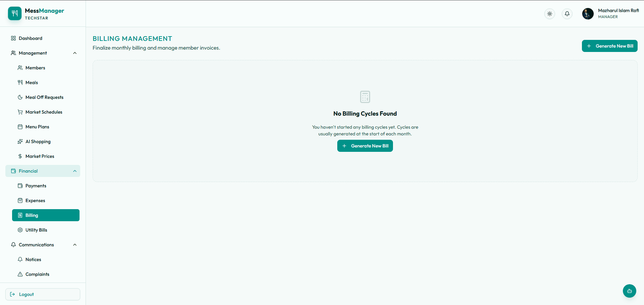Screen dimensions: 644x305
Task: Open the Expenses page
Action: coord(46,200)
